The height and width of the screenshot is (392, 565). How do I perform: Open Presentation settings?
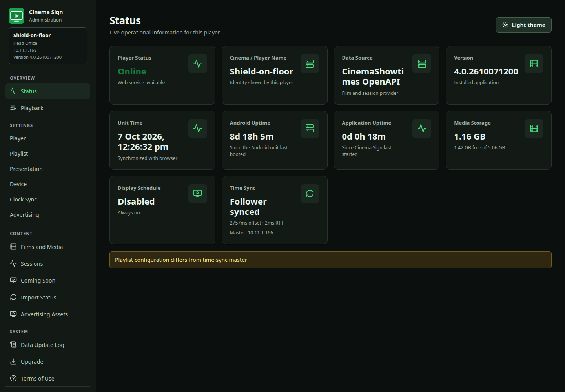tap(48, 169)
